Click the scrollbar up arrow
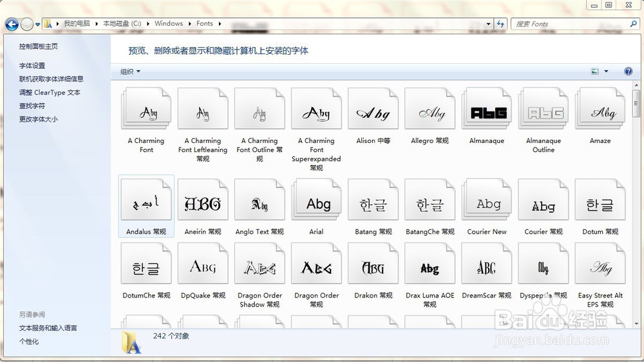This screenshot has height=362, width=644. (x=637, y=85)
